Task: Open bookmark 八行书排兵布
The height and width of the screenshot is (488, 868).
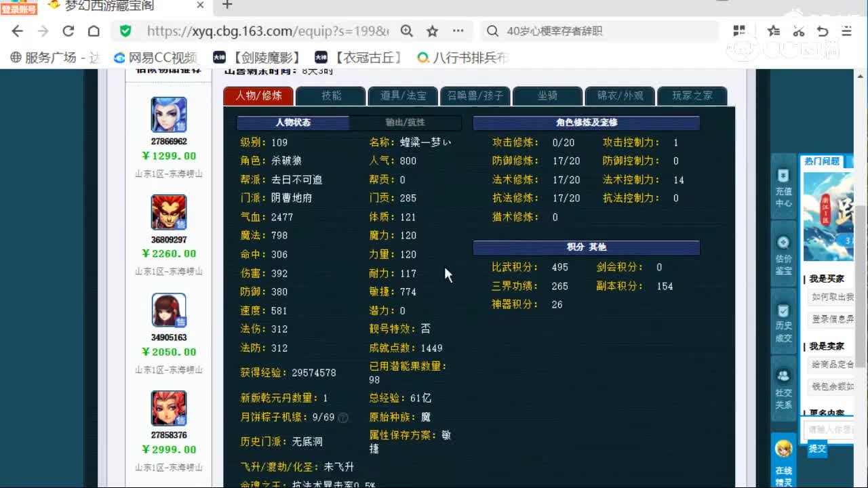Action: [462, 58]
